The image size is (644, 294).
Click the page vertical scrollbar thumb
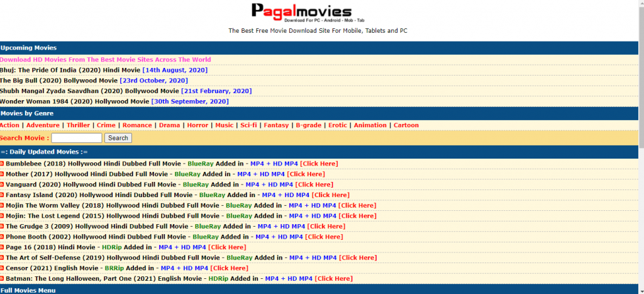point(641,78)
